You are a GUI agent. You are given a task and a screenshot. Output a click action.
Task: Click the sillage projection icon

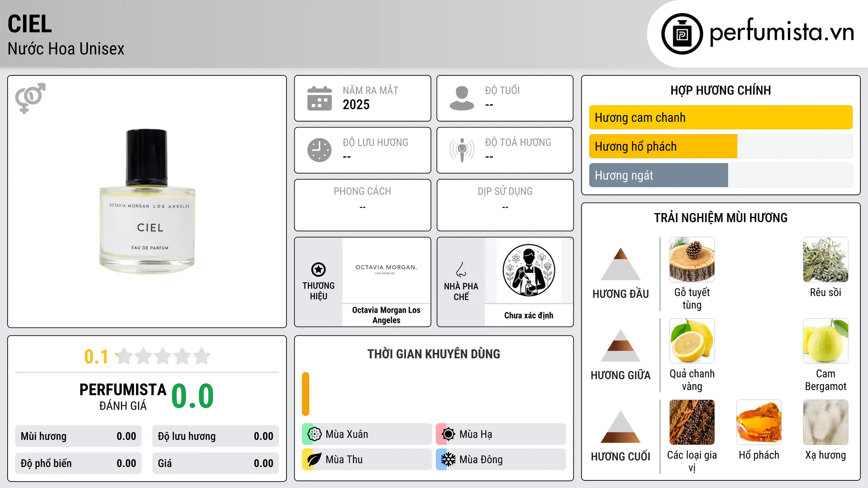(462, 150)
